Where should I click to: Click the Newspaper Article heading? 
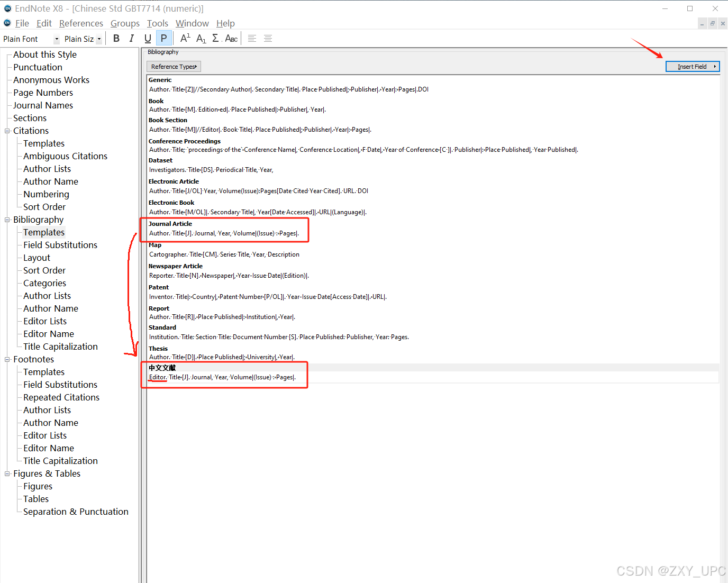[176, 266]
